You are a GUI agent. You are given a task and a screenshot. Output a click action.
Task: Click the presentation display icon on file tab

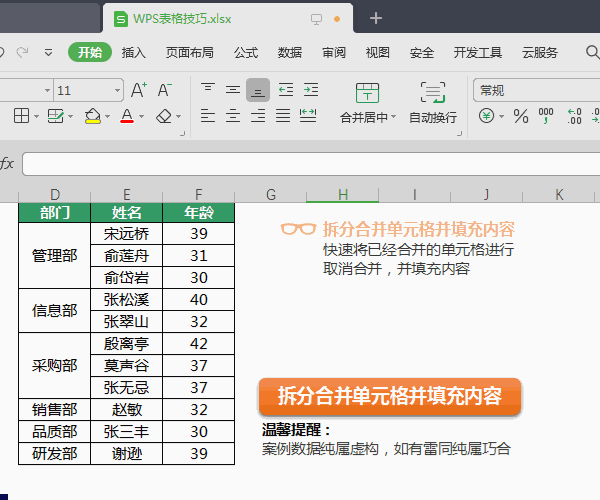coord(316,19)
